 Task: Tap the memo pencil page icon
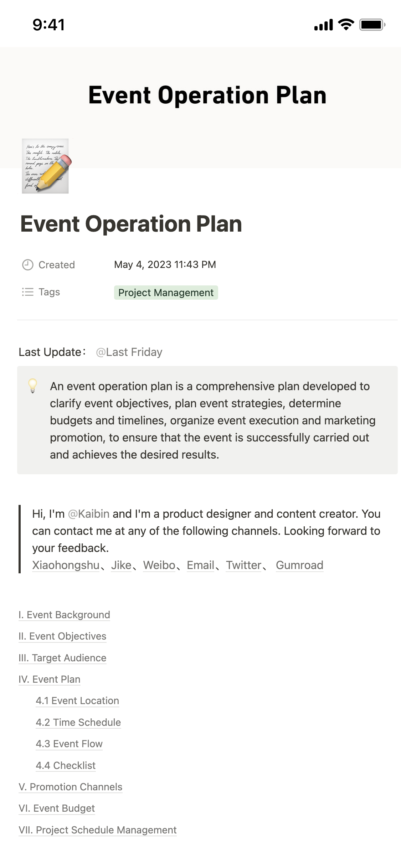point(45,166)
